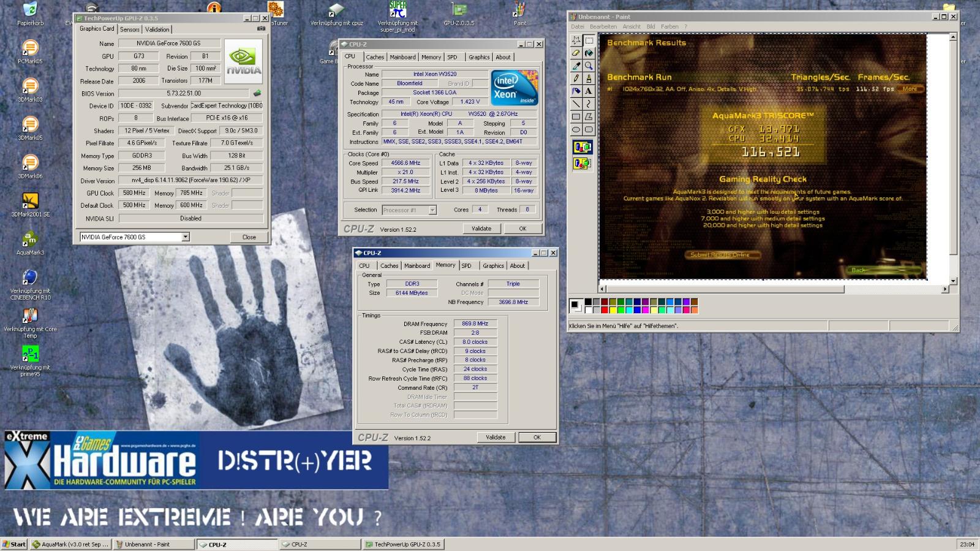Open the Farben menu in Paint

pos(669,26)
